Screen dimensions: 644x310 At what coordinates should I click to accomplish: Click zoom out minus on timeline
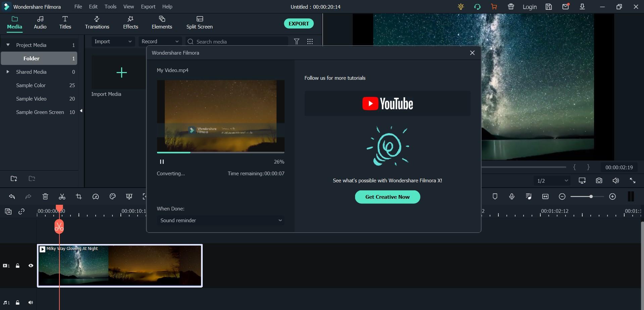pos(562,197)
